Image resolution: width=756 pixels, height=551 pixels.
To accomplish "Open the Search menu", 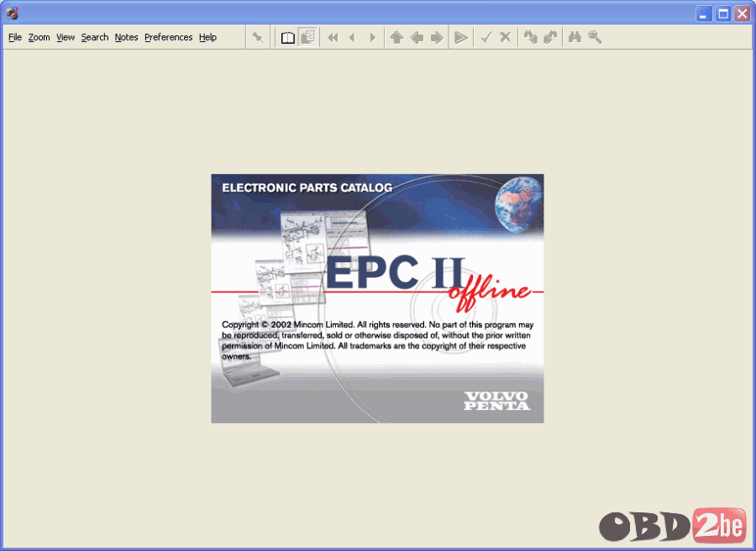I will pos(94,37).
